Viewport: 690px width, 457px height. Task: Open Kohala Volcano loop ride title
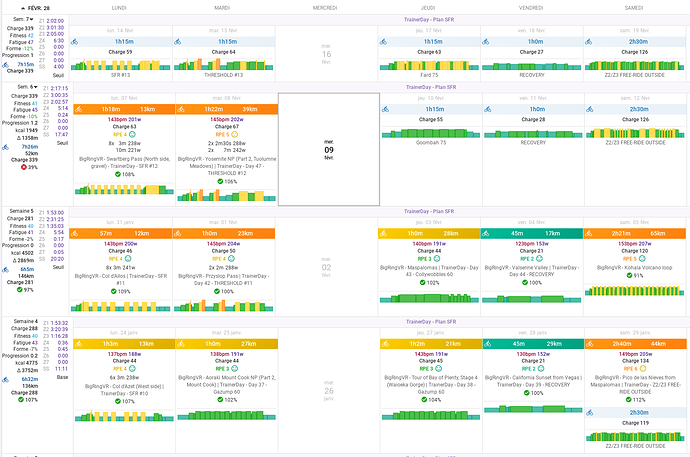coord(635,267)
